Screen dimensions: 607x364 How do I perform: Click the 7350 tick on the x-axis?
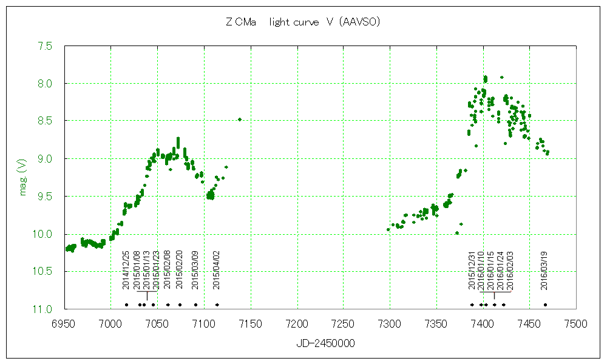pyautogui.click(x=436, y=324)
